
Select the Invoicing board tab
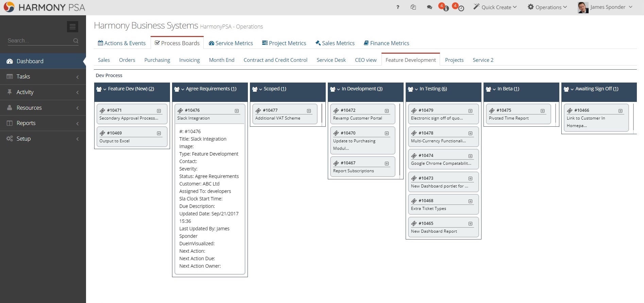coord(189,60)
